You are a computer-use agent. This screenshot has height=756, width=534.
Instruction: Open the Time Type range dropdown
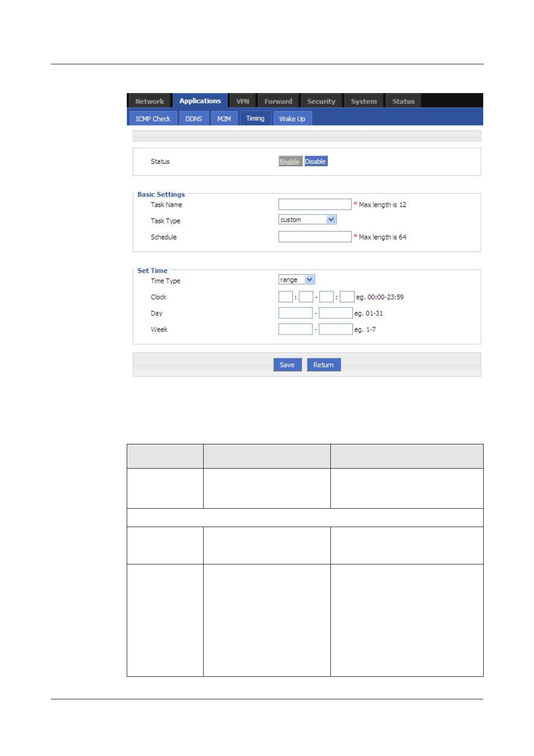pos(297,280)
